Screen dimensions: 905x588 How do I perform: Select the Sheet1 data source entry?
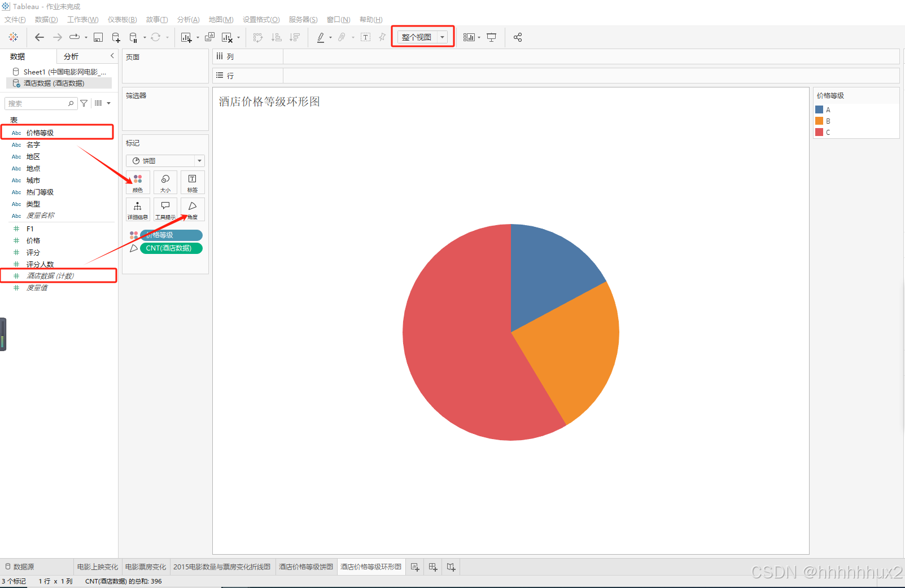(59, 72)
